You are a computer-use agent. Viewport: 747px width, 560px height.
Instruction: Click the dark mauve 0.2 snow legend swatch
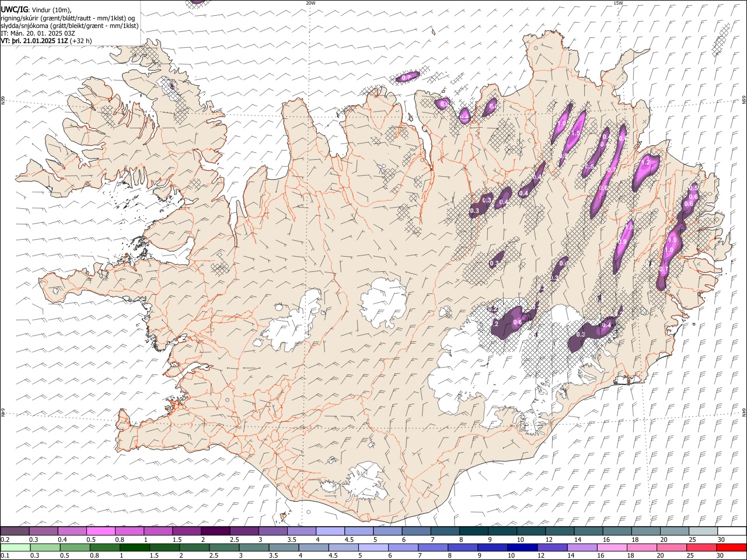pos(15,531)
